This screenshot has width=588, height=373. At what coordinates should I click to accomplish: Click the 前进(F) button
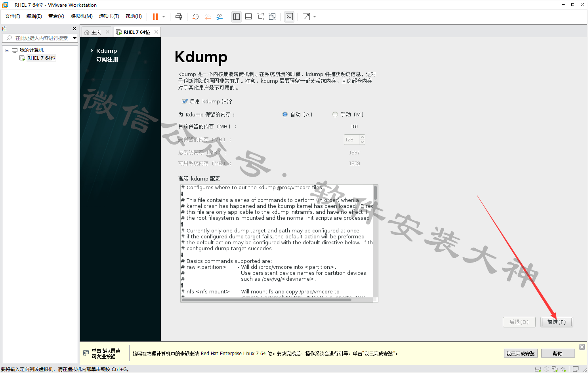[557, 322]
